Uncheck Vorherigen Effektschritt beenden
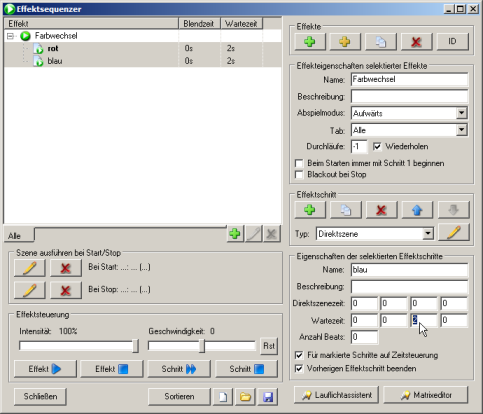 (x=299, y=369)
